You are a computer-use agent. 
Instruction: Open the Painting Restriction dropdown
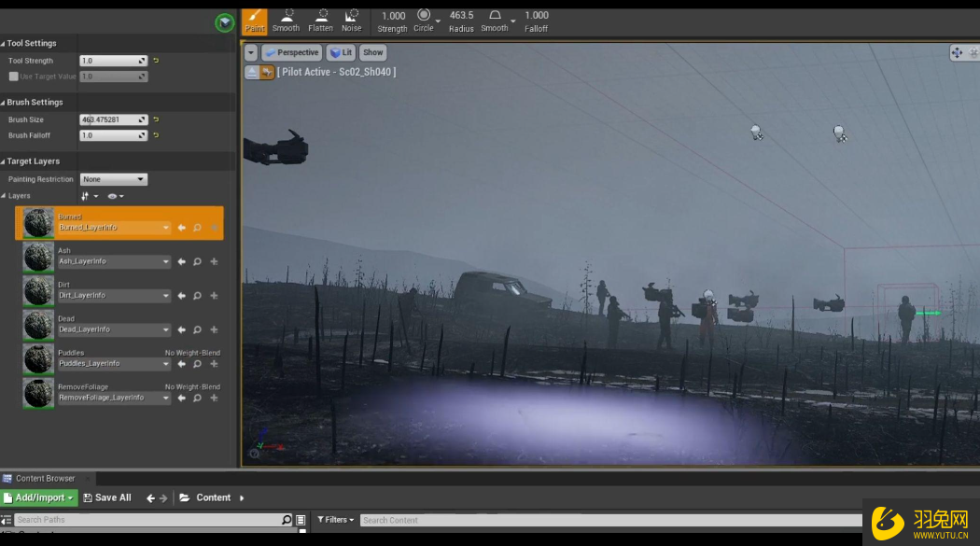114,179
